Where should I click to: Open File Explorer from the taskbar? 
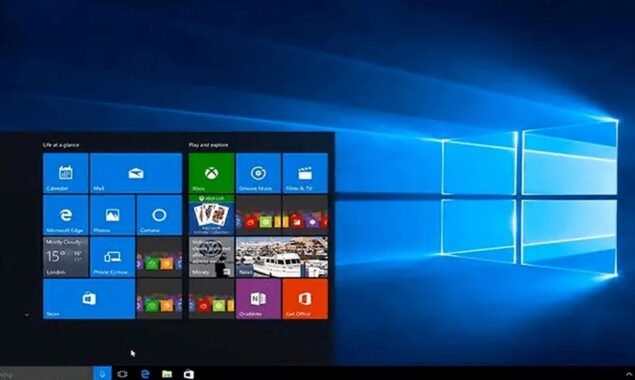tap(167, 374)
